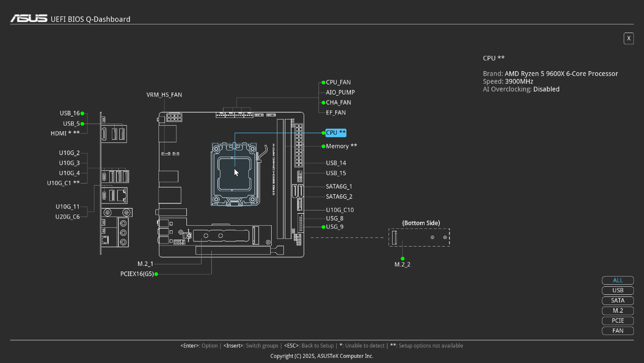Select the USB_16 rear port label
Screen dimensions: 644x363
click(x=70, y=113)
